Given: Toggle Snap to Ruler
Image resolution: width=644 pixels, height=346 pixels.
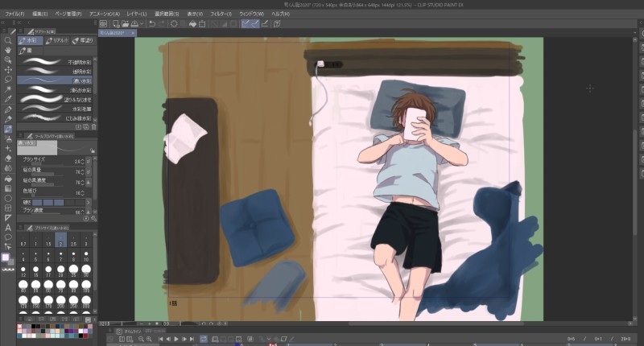Looking at the screenshot, I should 246,24.
